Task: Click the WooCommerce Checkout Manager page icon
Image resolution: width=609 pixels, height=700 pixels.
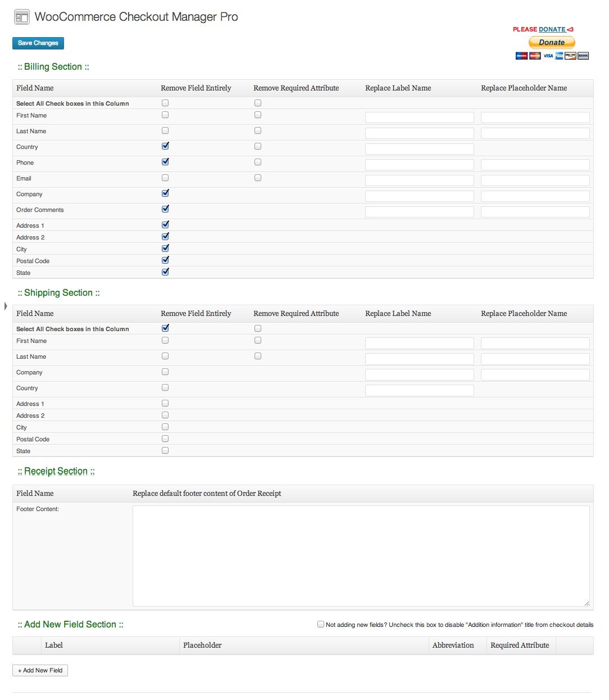Action: [x=21, y=17]
